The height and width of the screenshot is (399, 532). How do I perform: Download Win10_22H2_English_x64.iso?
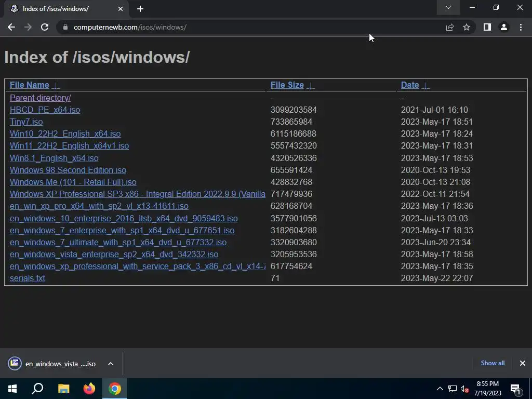[x=65, y=134]
